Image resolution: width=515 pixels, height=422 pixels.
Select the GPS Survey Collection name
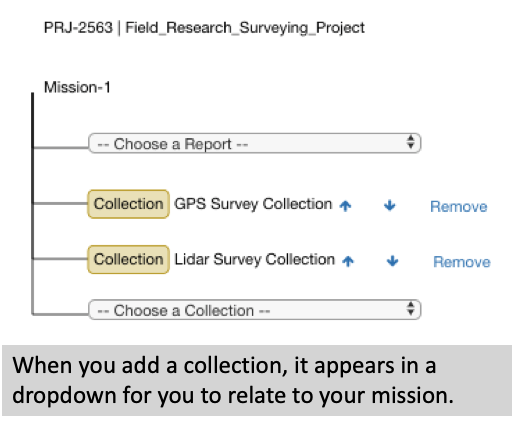(253, 204)
